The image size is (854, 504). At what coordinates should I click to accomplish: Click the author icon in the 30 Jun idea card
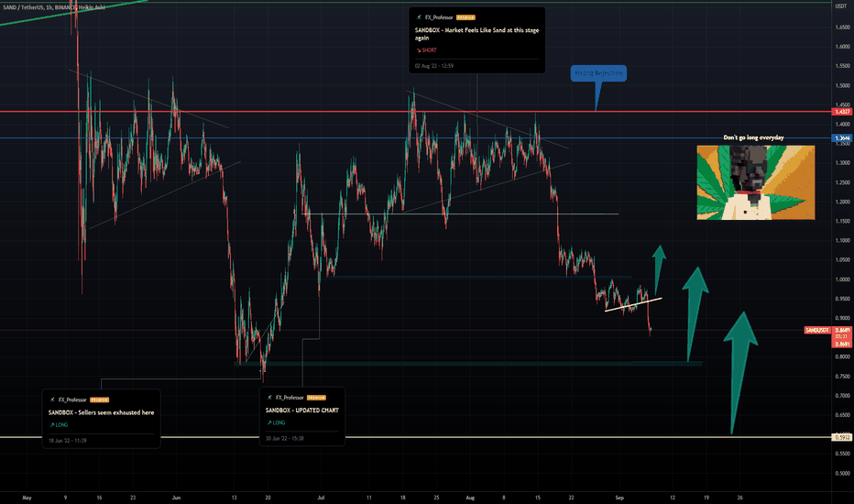pyautogui.click(x=269, y=398)
